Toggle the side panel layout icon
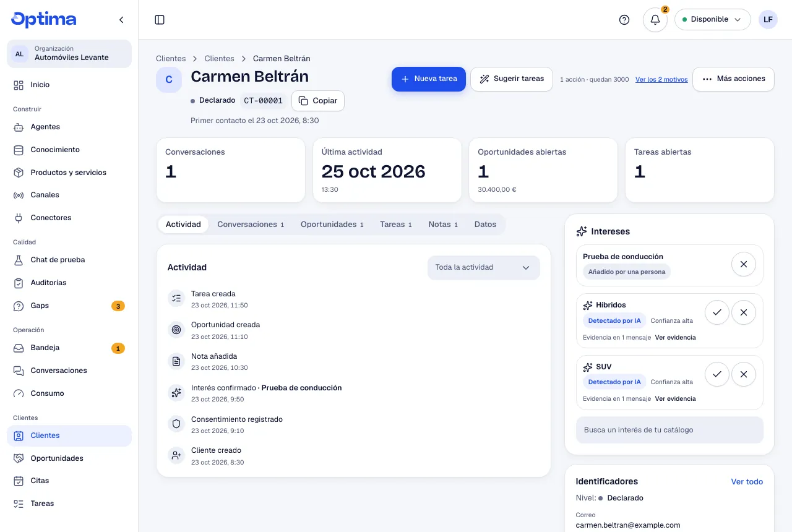The width and height of the screenshot is (792, 532). 160,20
